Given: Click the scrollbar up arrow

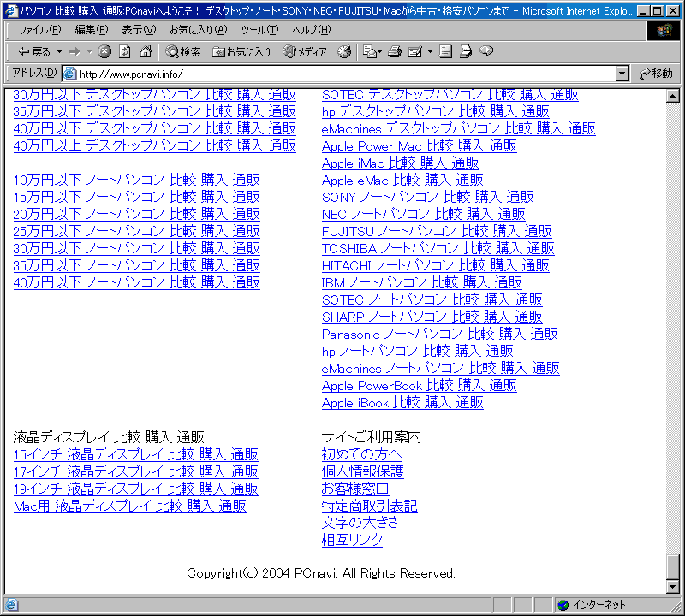Looking at the screenshot, I should (672, 96).
